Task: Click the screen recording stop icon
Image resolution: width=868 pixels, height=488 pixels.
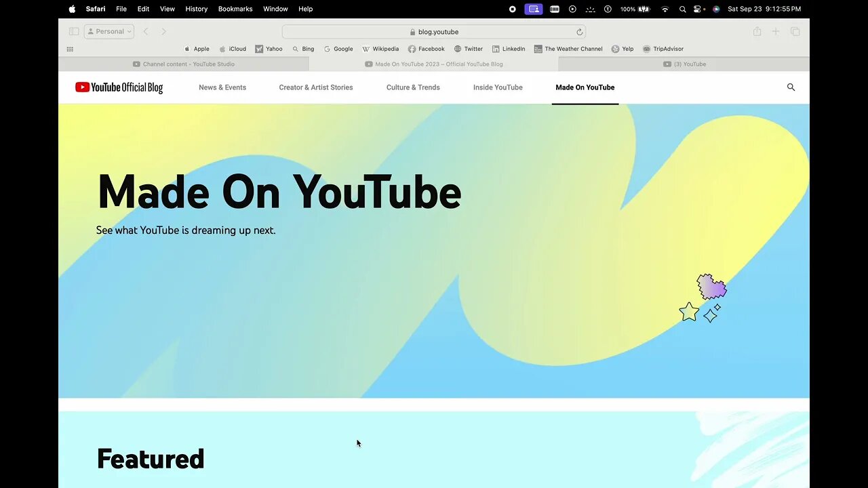Action: click(513, 9)
